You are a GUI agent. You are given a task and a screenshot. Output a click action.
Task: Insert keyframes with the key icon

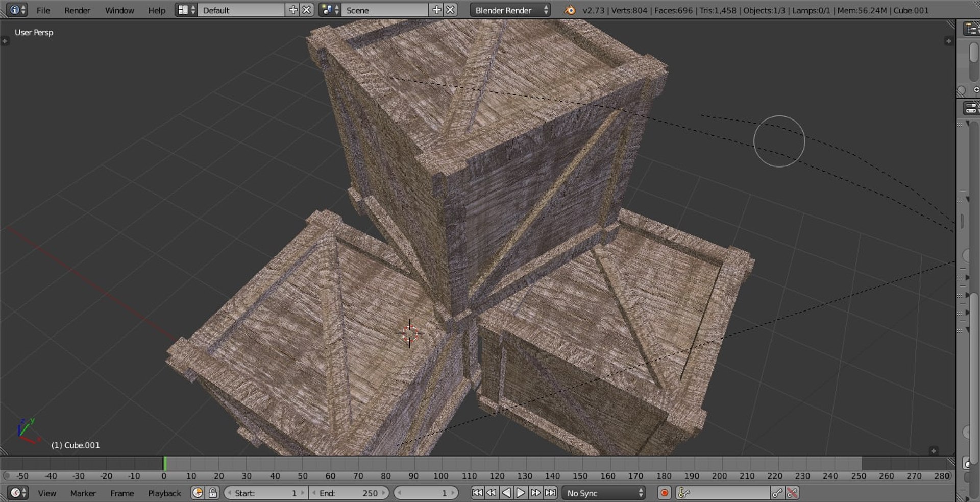tap(777, 493)
